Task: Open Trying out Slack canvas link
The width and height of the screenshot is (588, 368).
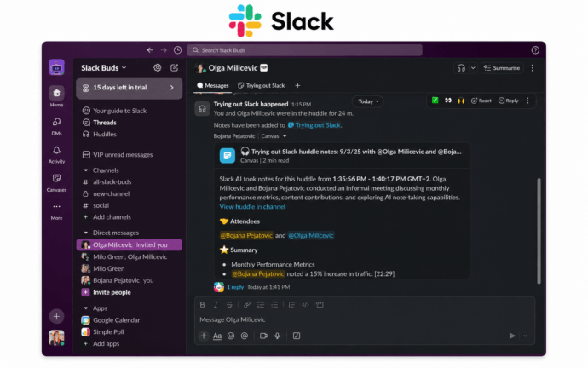Action: tap(314, 125)
